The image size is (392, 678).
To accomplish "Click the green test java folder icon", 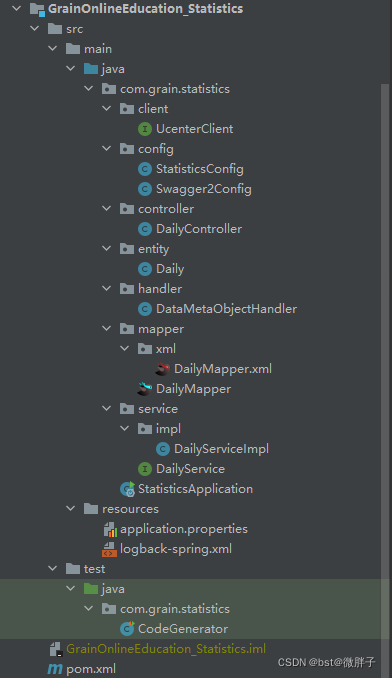I will [91, 588].
